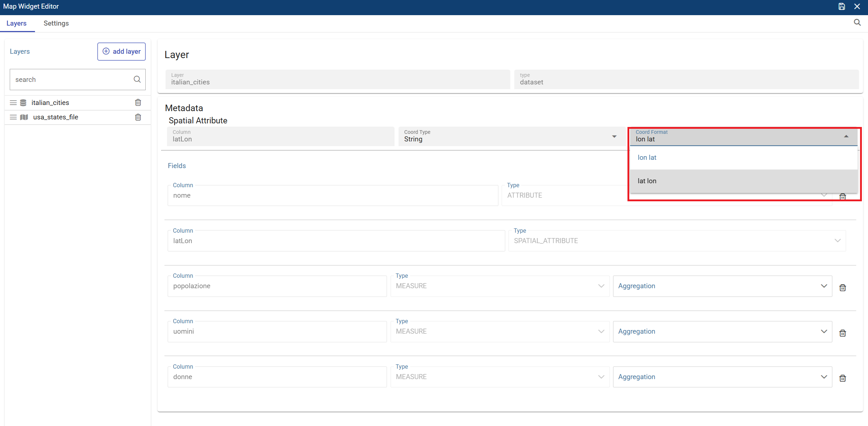Click the Spatial Attribute heading

198,120
